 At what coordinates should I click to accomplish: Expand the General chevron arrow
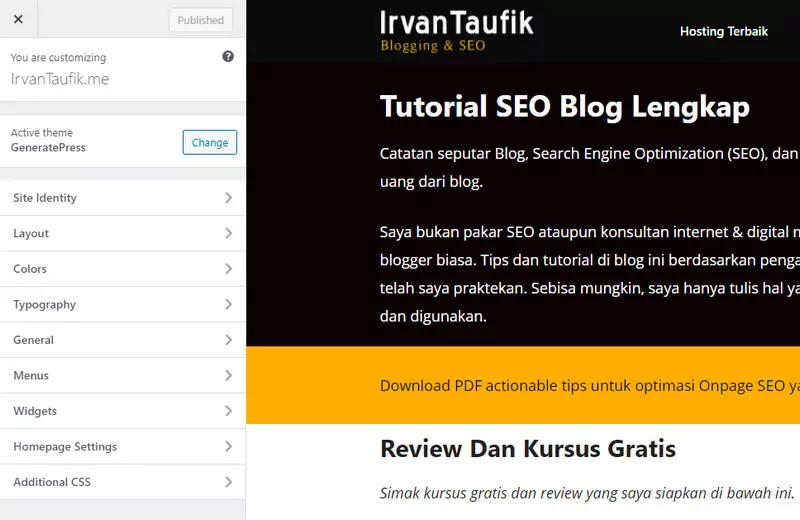(x=229, y=340)
